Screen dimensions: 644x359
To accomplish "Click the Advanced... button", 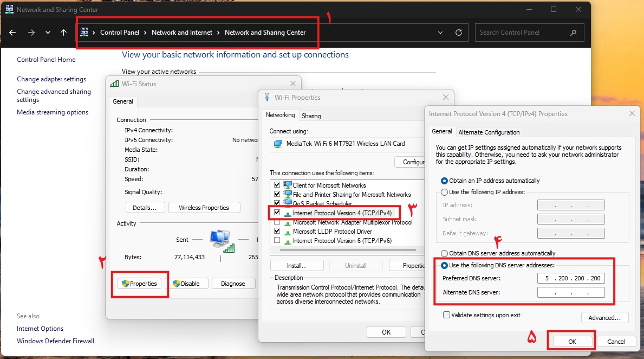I will point(604,318).
